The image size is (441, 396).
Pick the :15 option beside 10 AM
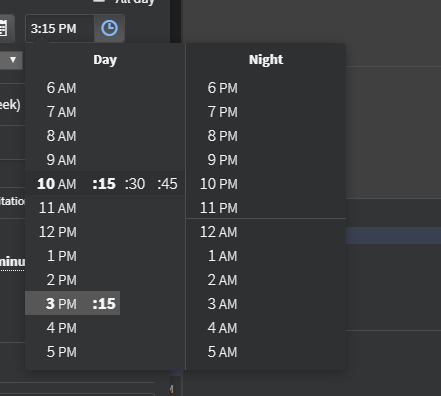coord(104,184)
